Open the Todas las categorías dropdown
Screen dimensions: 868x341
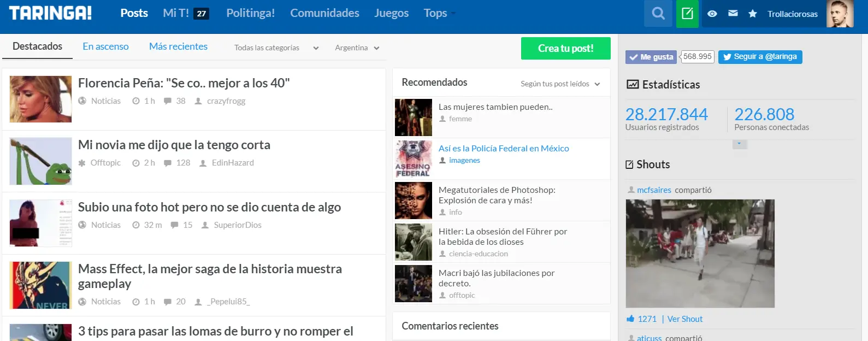pos(276,48)
